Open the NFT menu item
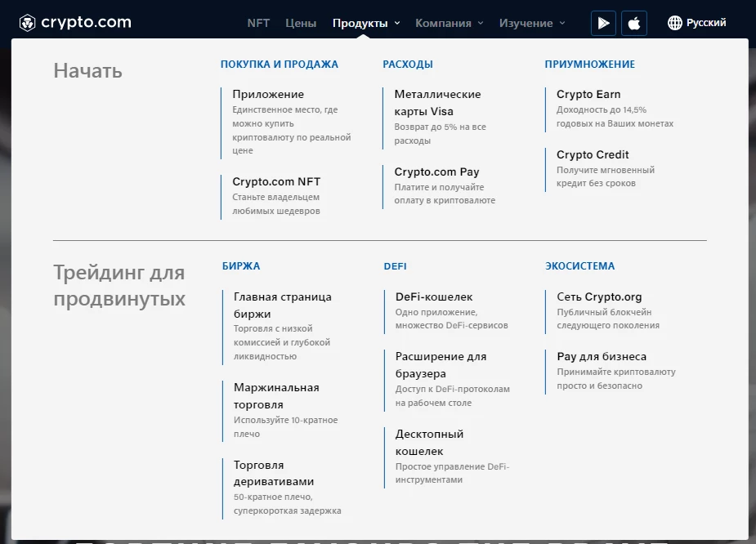The height and width of the screenshot is (544, 756). click(x=258, y=23)
